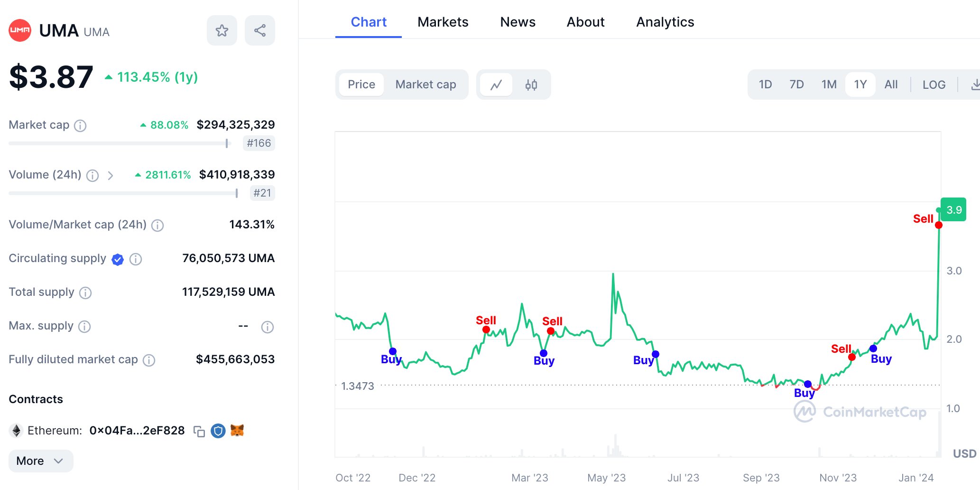The width and height of the screenshot is (980, 490).
Task: Click the 117,529,159 UMA total supply
Action: pyautogui.click(x=228, y=292)
